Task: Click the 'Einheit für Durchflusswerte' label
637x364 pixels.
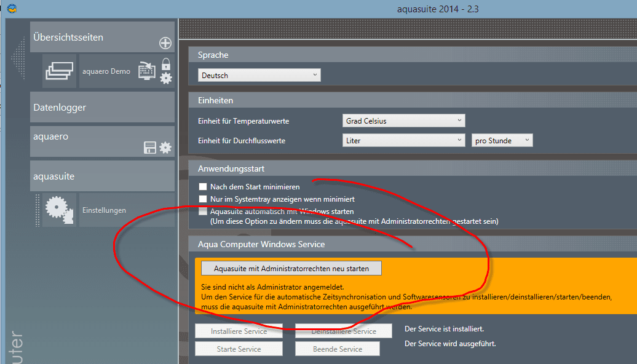Action: point(242,141)
